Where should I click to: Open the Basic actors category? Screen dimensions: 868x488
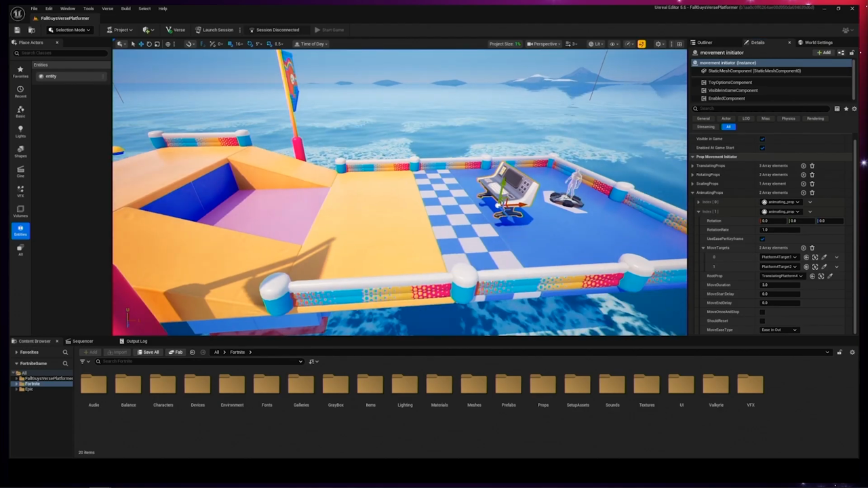pyautogui.click(x=20, y=112)
